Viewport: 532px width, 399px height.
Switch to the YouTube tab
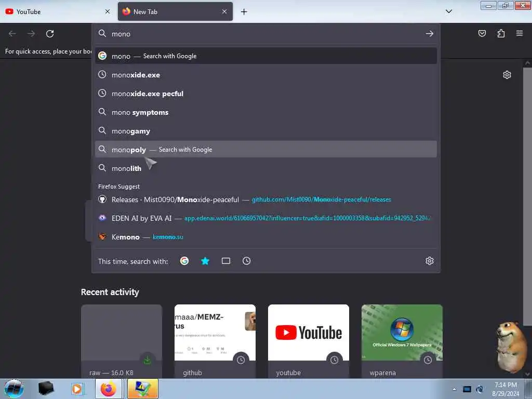(x=58, y=11)
